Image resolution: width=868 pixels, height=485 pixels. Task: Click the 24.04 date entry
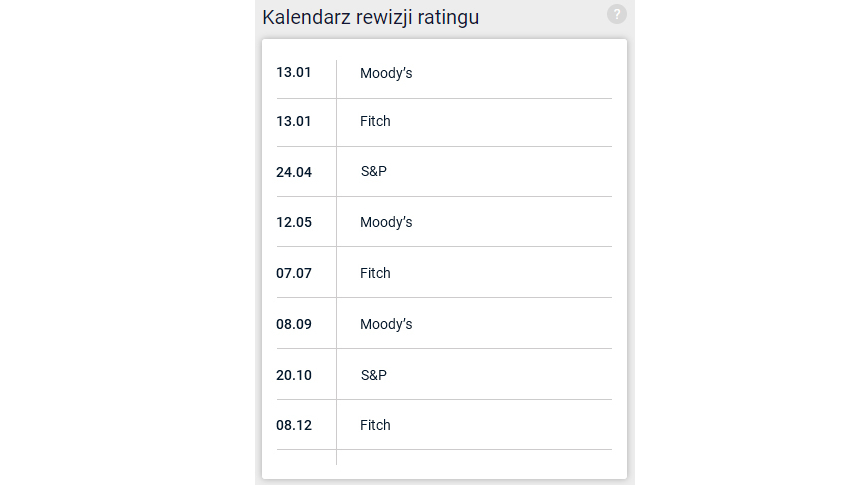pyautogui.click(x=294, y=172)
